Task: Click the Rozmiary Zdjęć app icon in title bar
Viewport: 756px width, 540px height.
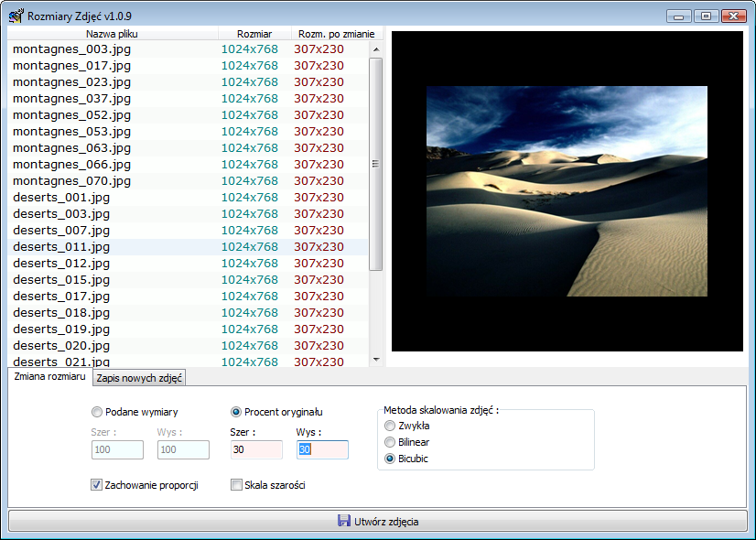Action: point(16,16)
